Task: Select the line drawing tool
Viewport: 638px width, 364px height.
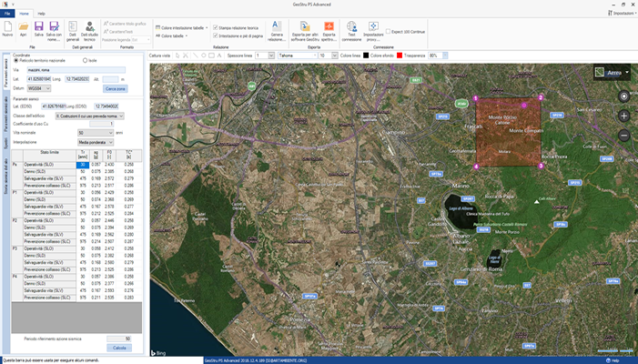Action: [195, 56]
